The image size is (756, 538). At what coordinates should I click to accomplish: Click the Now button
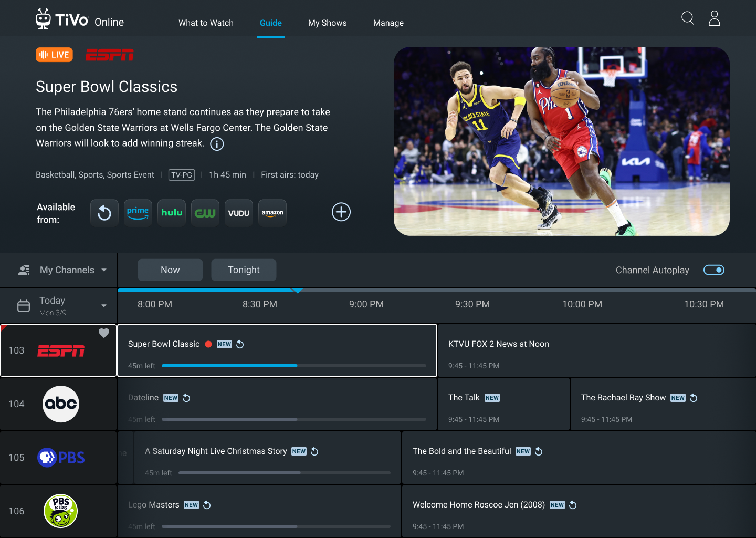[x=170, y=270]
